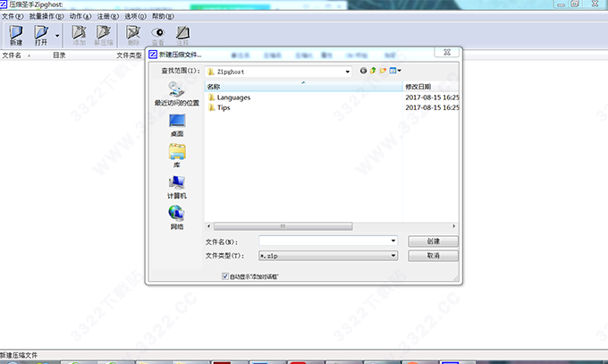608x364 pixels.
Task: Click the Languages folder icon
Action: (211, 97)
